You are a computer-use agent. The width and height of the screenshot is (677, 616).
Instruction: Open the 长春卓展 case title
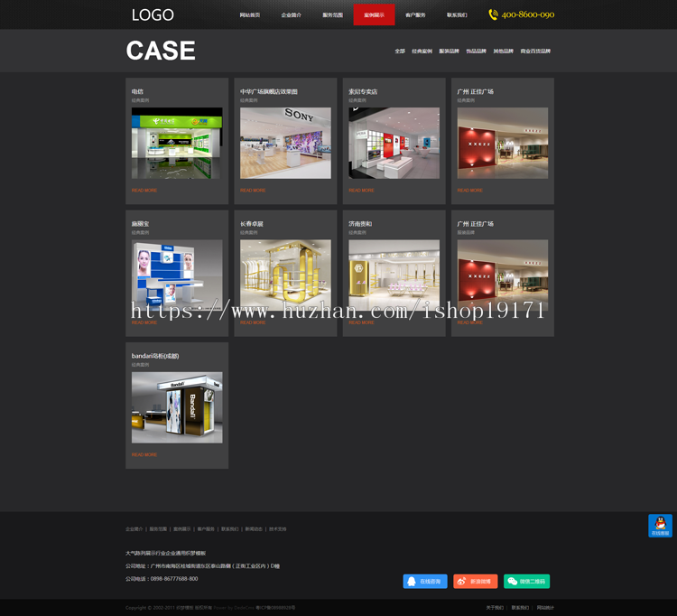(252, 224)
